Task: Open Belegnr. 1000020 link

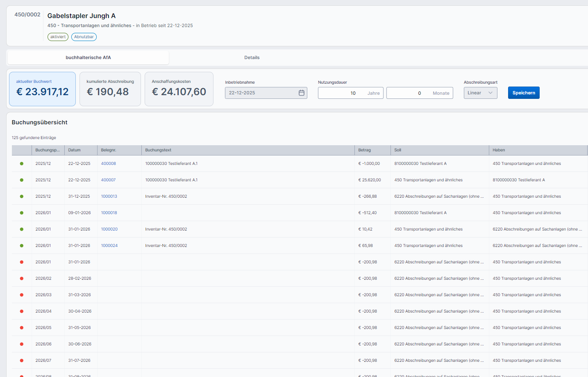Action: [109, 229]
